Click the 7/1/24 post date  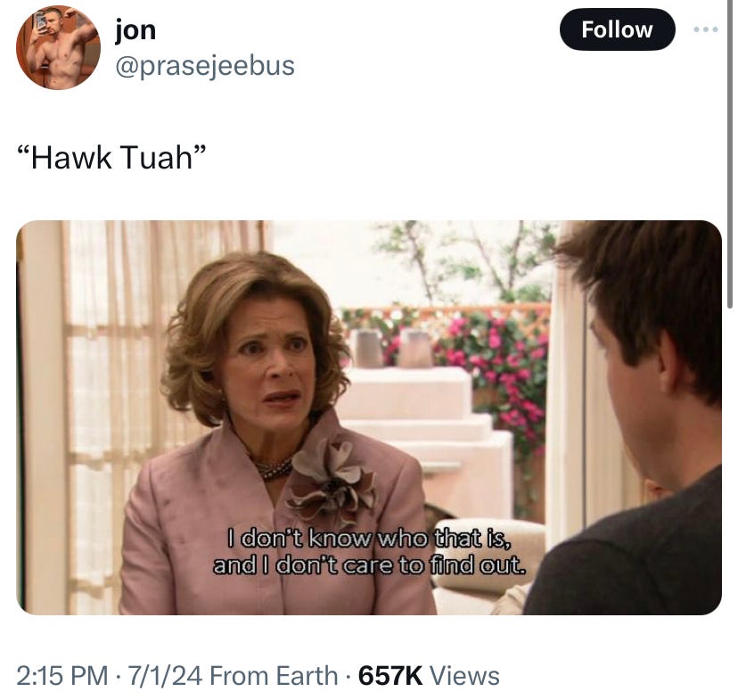[x=165, y=676]
